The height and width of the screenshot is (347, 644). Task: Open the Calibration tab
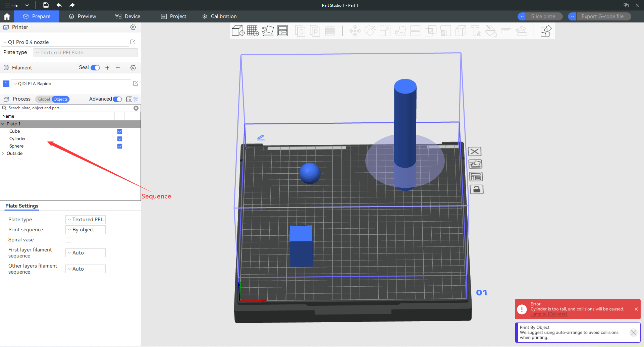pyautogui.click(x=219, y=16)
